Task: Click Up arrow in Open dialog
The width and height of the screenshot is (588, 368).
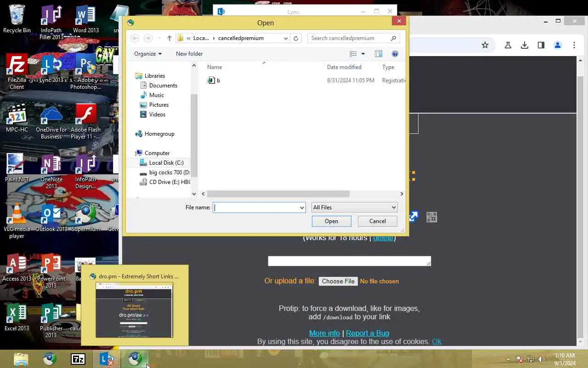Action: click(169, 38)
